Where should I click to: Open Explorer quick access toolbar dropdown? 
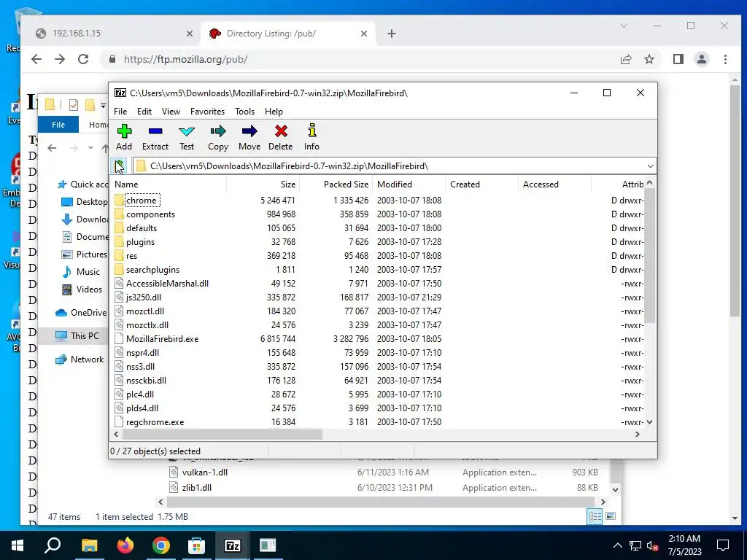tap(103, 105)
